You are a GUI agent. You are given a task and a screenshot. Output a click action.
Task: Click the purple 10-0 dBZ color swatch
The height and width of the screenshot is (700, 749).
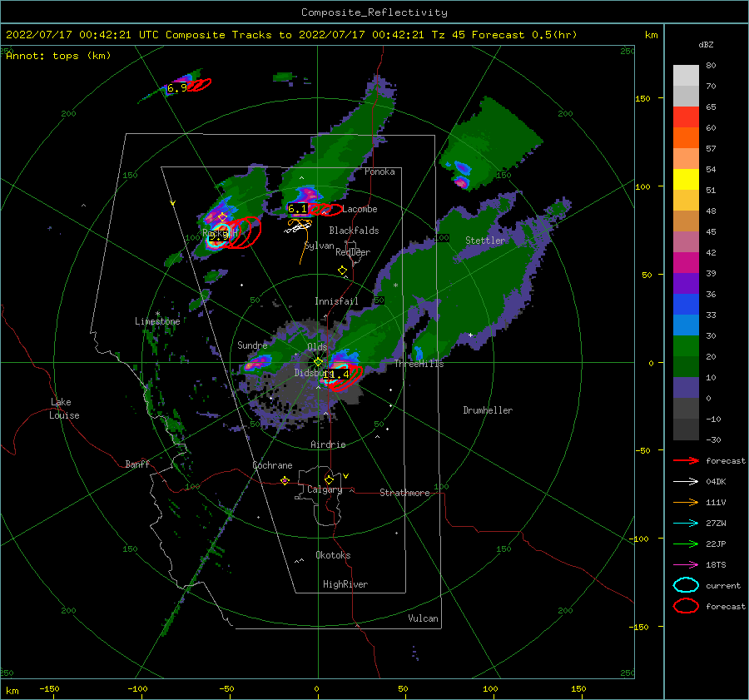pos(686,388)
